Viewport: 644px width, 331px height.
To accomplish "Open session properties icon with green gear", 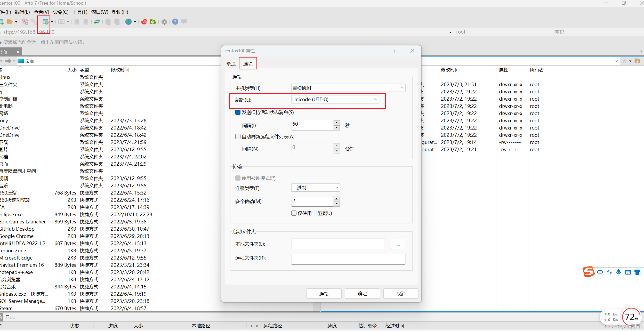I will click(45, 22).
